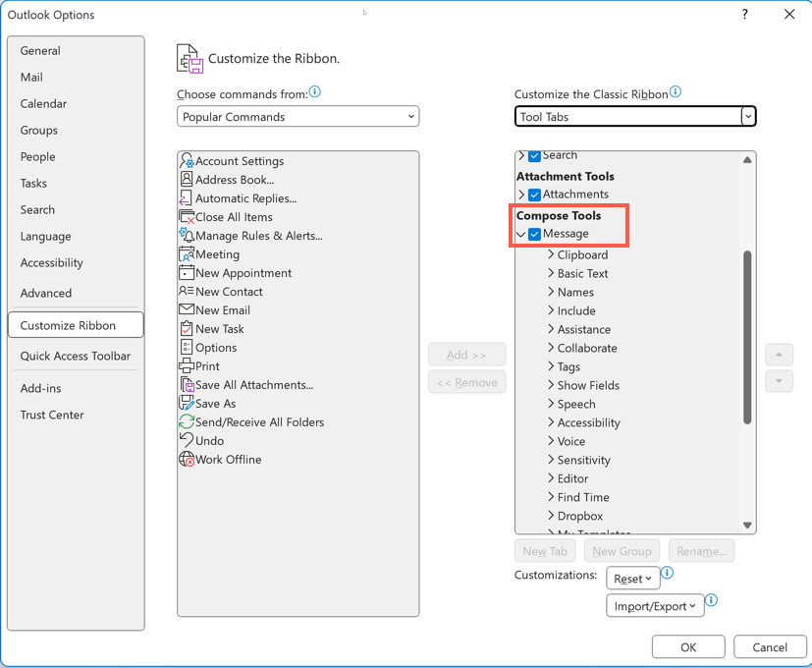Screen dimensions: 812x668
Task: Click the Work Offline globe icon
Action: coord(187,459)
